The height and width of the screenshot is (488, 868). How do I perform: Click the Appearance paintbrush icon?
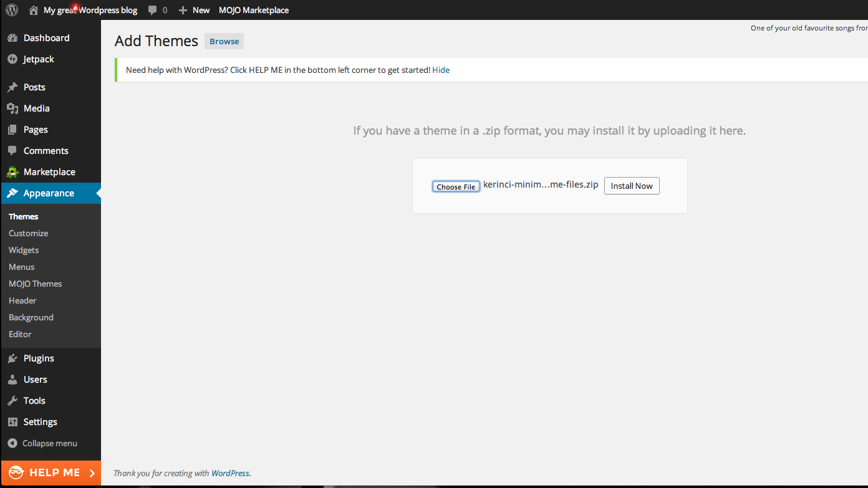click(12, 193)
